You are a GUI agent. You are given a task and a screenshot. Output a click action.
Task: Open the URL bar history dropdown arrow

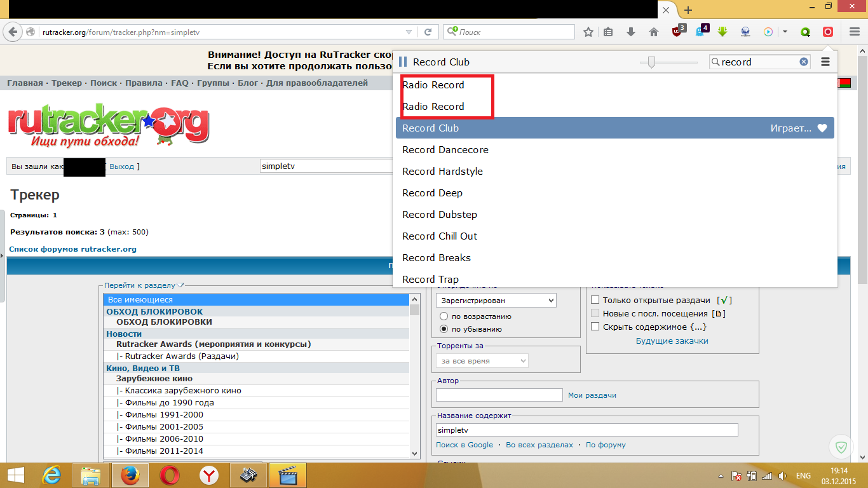[409, 32]
